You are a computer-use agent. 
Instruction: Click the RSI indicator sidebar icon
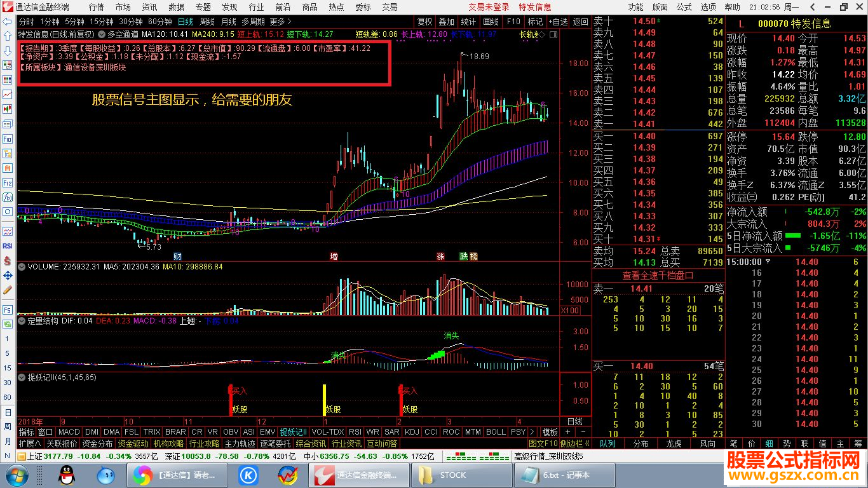pyautogui.click(x=8, y=246)
